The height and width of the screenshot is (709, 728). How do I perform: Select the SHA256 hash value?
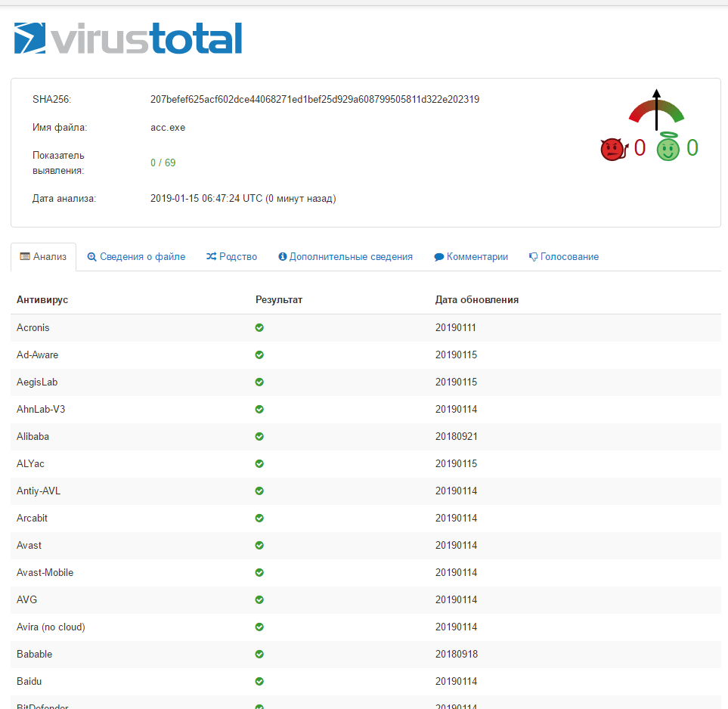coord(314,99)
